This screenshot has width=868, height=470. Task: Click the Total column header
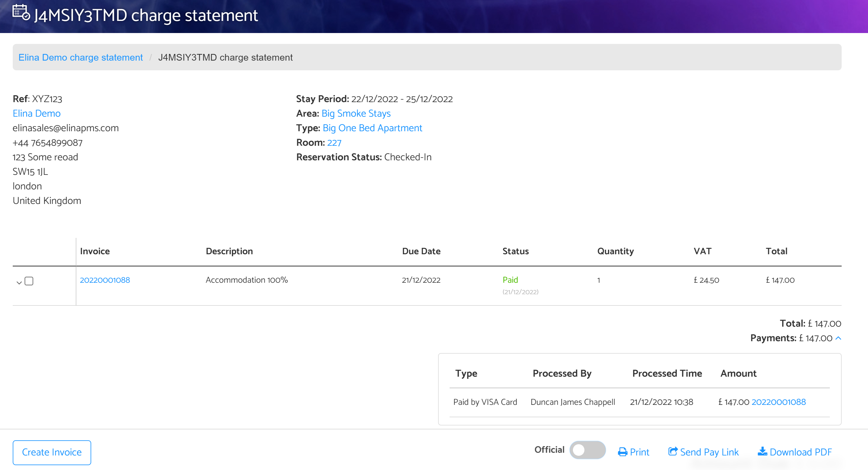click(776, 251)
